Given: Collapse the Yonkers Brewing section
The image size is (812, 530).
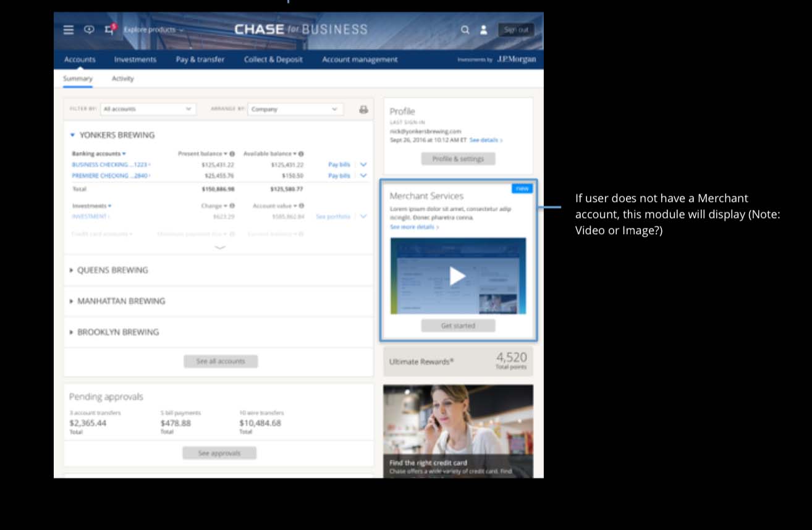Looking at the screenshot, I should [72, 135].
